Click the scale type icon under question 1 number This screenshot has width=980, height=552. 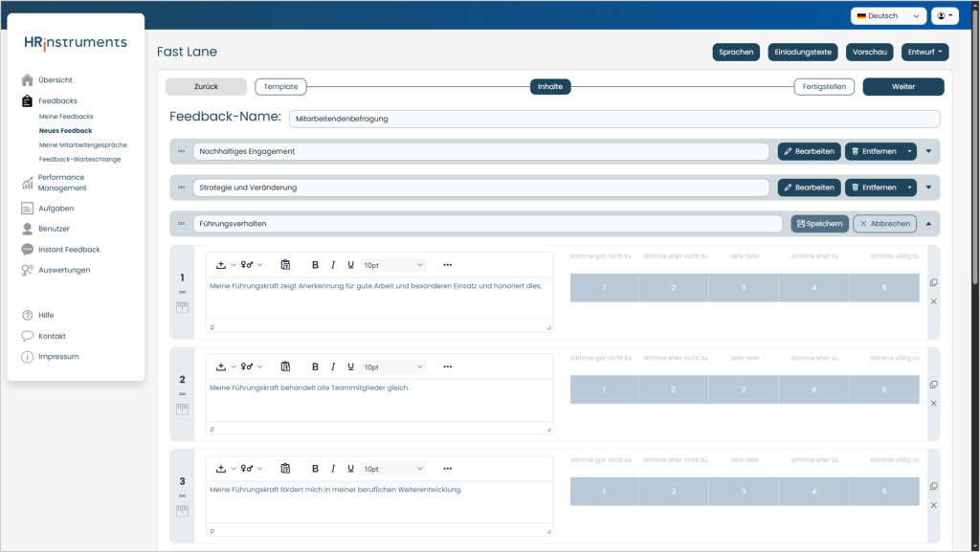click(182, 307)
